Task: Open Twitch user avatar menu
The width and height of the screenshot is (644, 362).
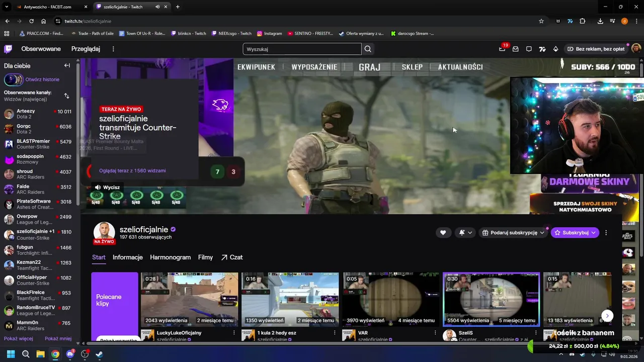Action: [x=636, y=49]
